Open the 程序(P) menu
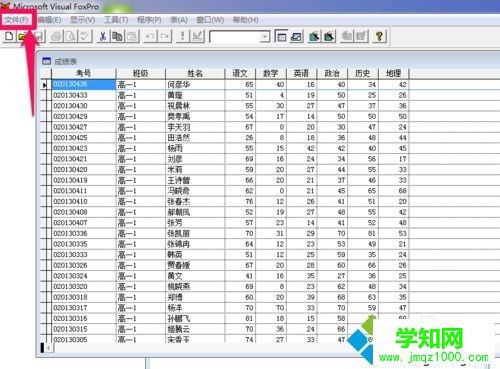Viewport: 500px width, 369px height. coord(149,20)
